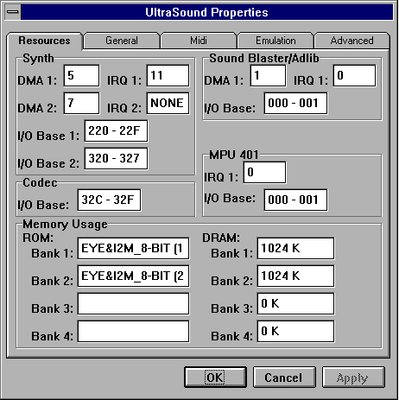399x400 pixels.
Task: Click the Synth IRQ 1 field showing 11
Action: tap(168, 76)
